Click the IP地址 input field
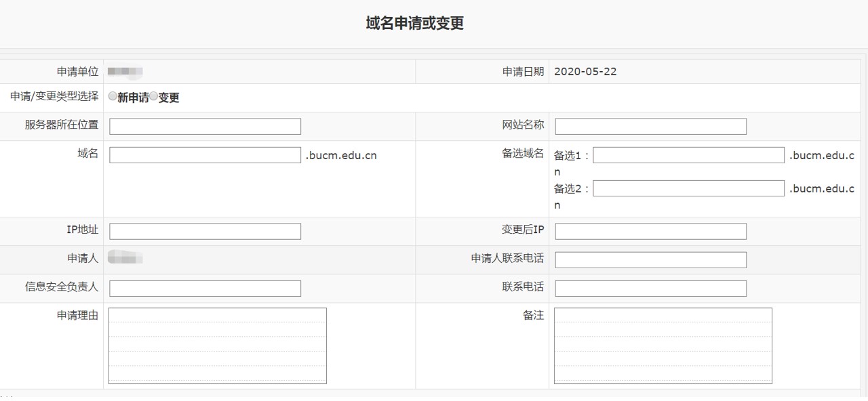Screen dimensions: 868x401 coord(205,231)
